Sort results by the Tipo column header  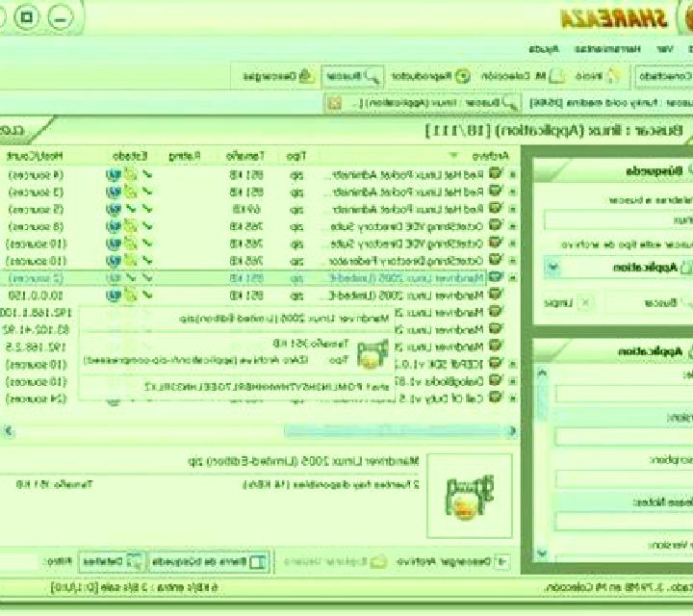[x=295, y=156]
